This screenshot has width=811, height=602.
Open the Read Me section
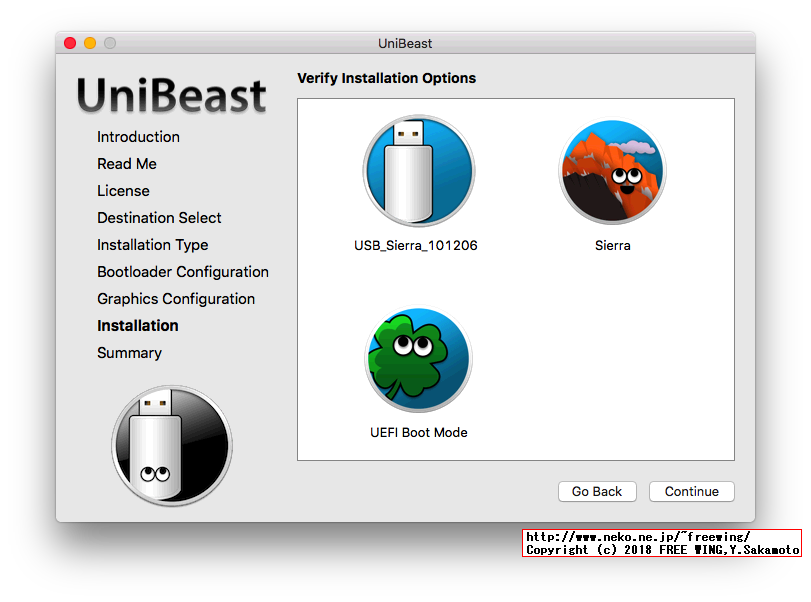click(x=127, y=163)
